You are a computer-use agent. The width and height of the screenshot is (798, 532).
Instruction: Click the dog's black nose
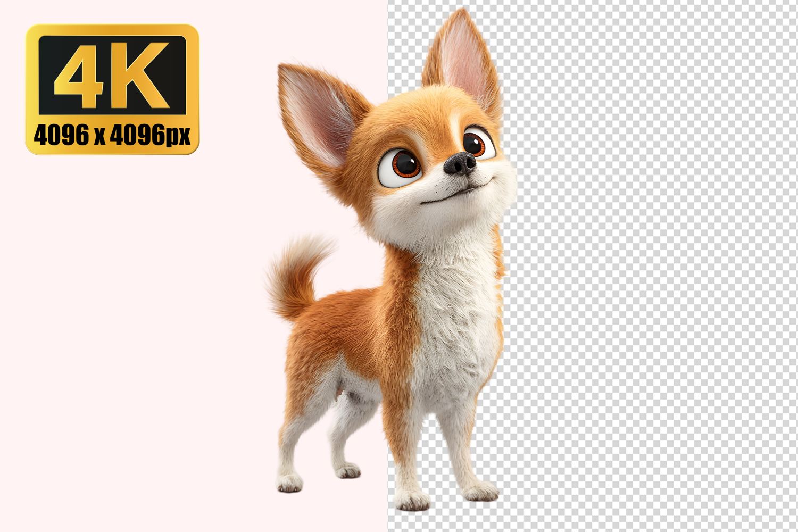459,164
